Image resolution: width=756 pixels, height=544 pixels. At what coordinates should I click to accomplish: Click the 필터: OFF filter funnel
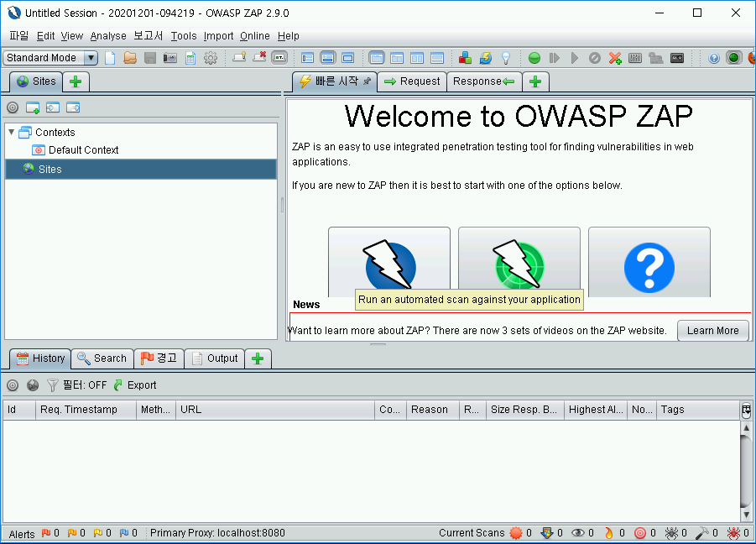76,384
